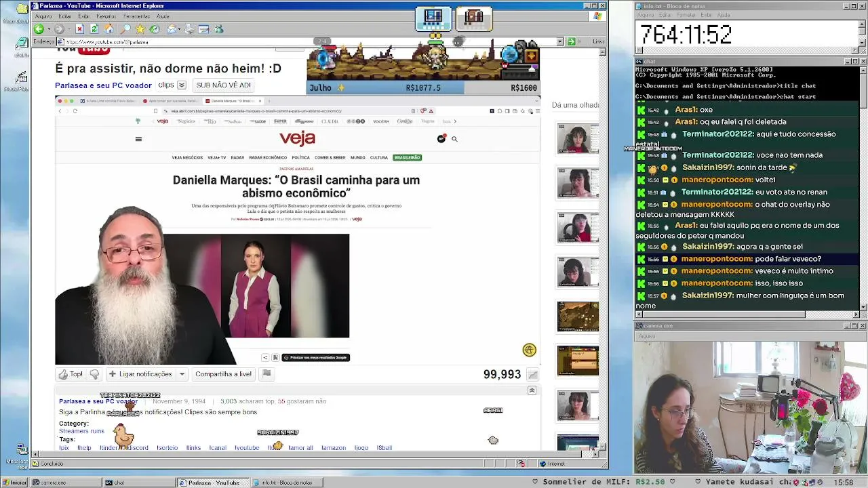868x488 pixels.
Task: Go back with the green Back arrow
Action: (39, 29)
